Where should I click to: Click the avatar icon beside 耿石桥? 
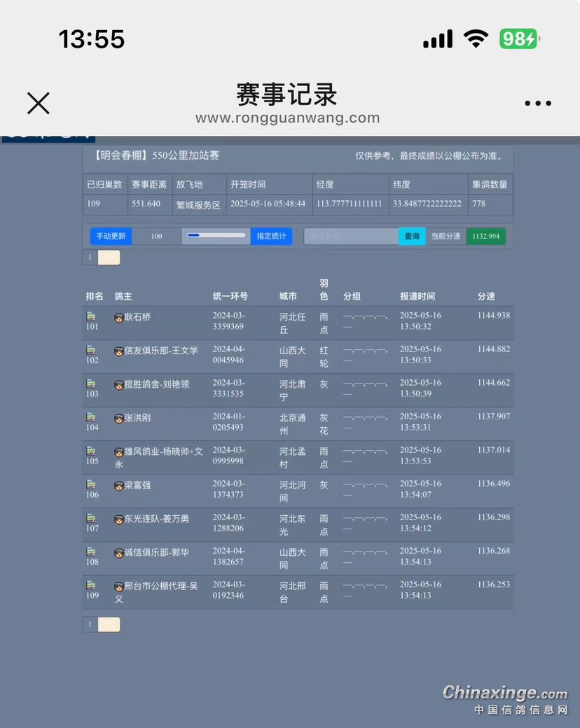pyautogui.click(x=119, y=318)
